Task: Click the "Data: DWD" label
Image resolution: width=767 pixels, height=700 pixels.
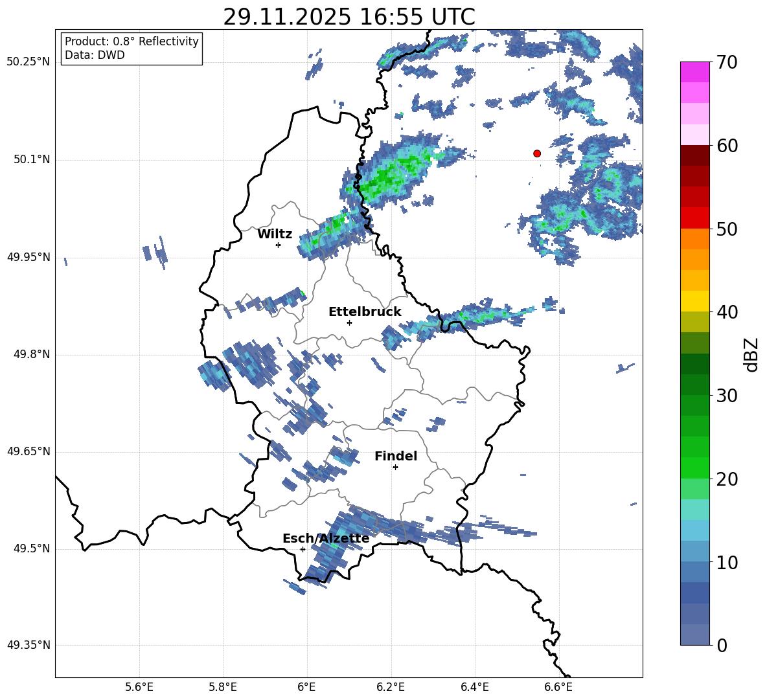Action: (x=95, y=55)
